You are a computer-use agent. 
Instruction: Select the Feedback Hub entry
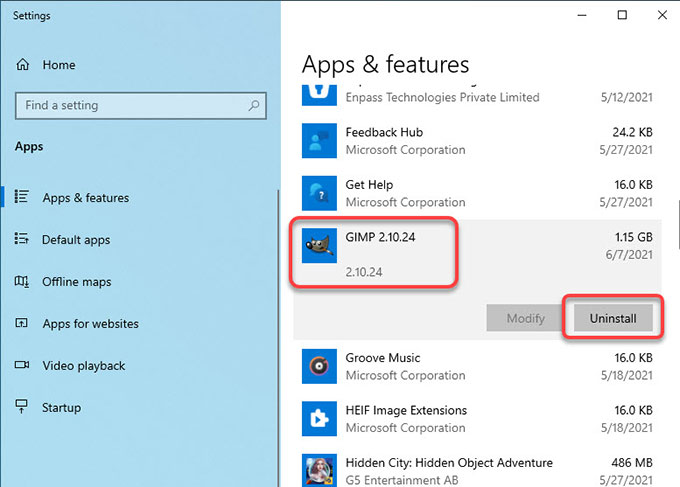[477, 141]
